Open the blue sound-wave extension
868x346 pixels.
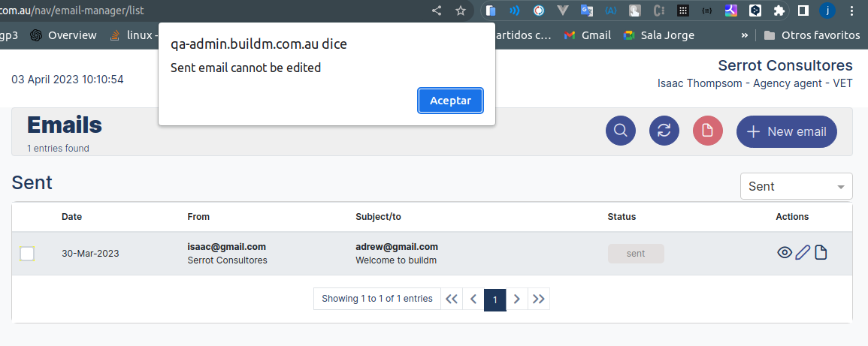point(515,11)
